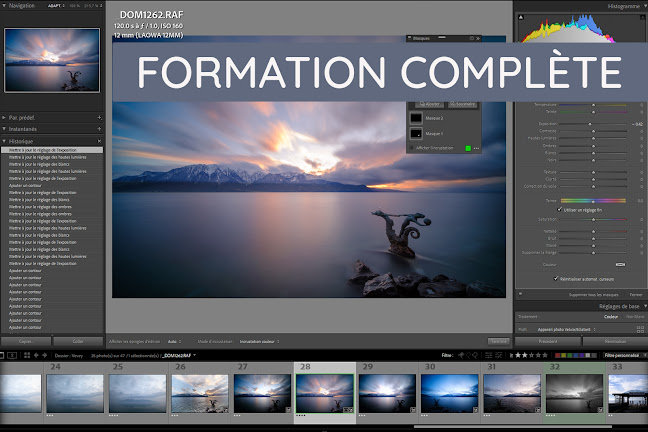
Task: Select the black-and-white thumbnail number 32
Action: [574, 393]
